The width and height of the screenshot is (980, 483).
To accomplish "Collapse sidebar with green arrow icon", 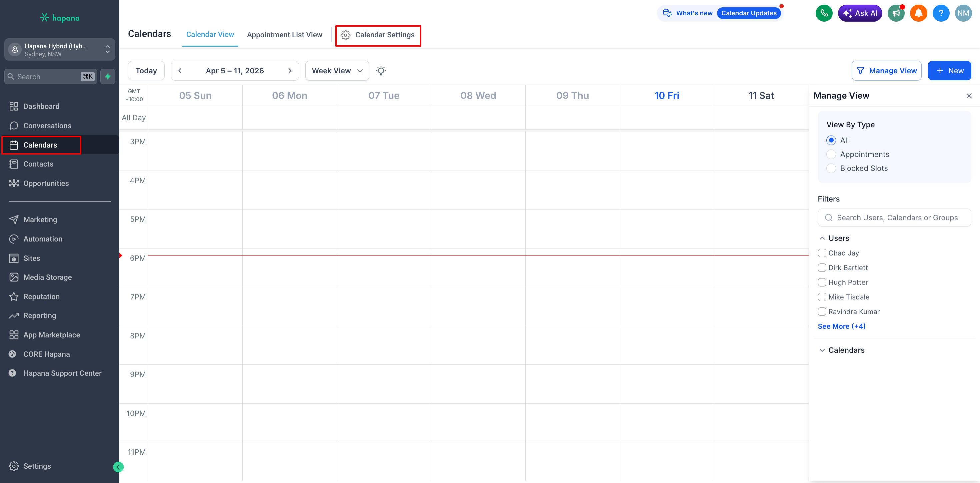I will tap(118, 467).
